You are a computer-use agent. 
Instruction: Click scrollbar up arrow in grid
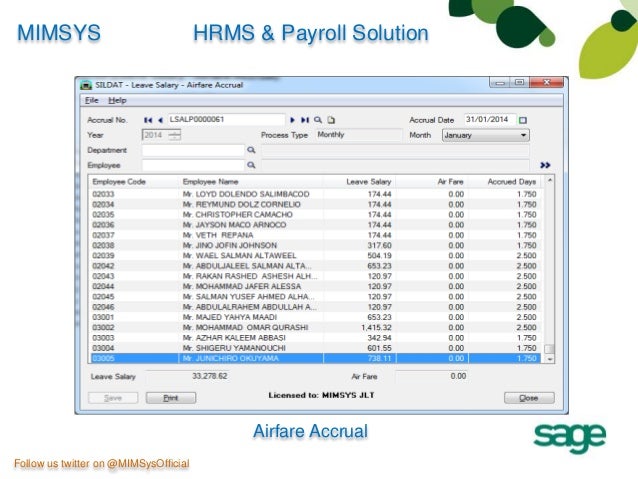(x=550, y=180)
